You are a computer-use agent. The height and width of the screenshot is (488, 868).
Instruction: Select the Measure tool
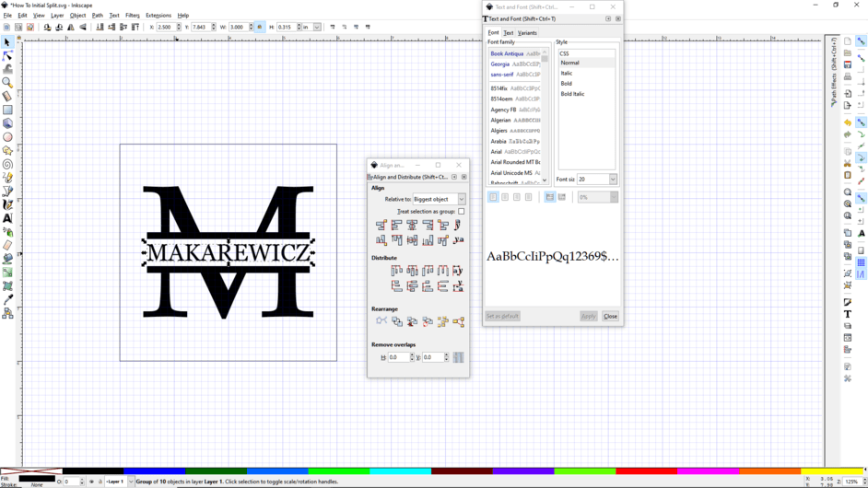7,97
